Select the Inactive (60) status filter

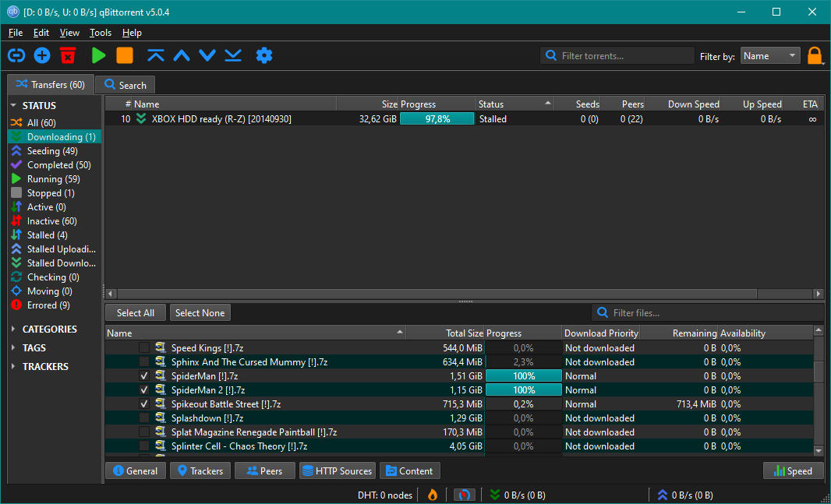point(55,221)
